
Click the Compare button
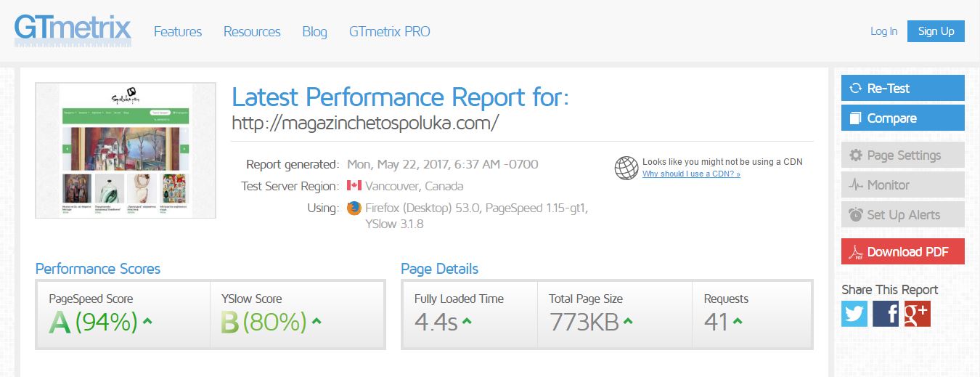[x=903, y=118]
